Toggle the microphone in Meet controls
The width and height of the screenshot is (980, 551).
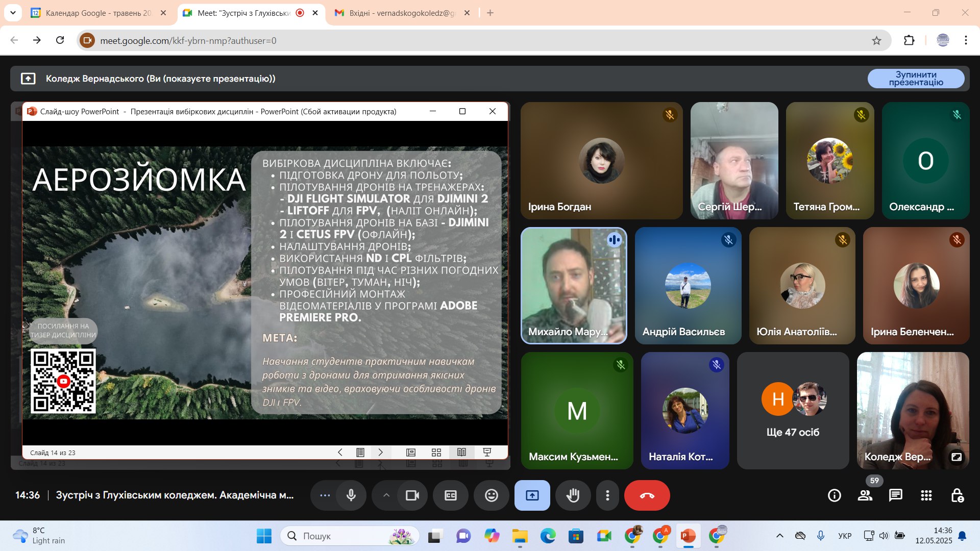pyautogui.click(x=351, y=495)
